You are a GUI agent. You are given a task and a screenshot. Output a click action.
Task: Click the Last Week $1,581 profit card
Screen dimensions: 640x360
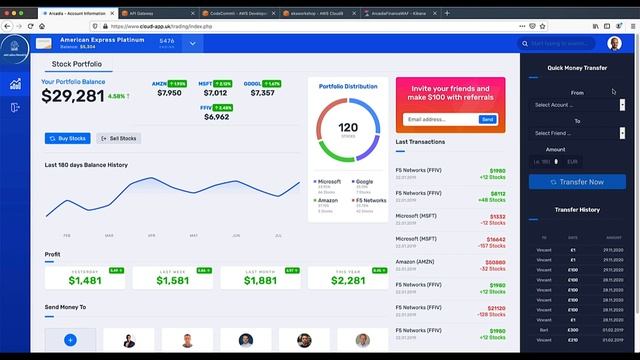[173, 278]
